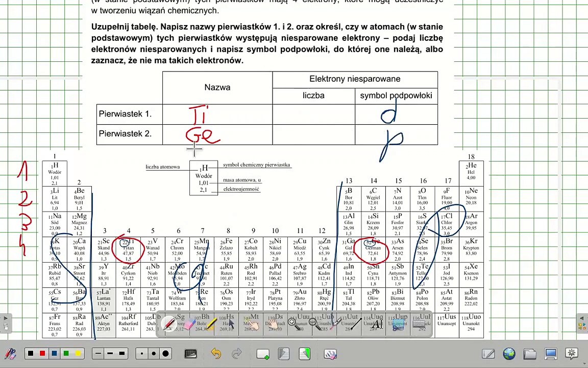
Task: Open the erase/clear page menu
Action: (330, 354)
